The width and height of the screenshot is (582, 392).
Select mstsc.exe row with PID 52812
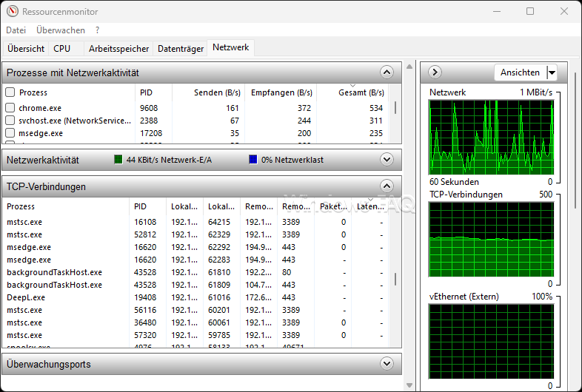coord(195,234)
